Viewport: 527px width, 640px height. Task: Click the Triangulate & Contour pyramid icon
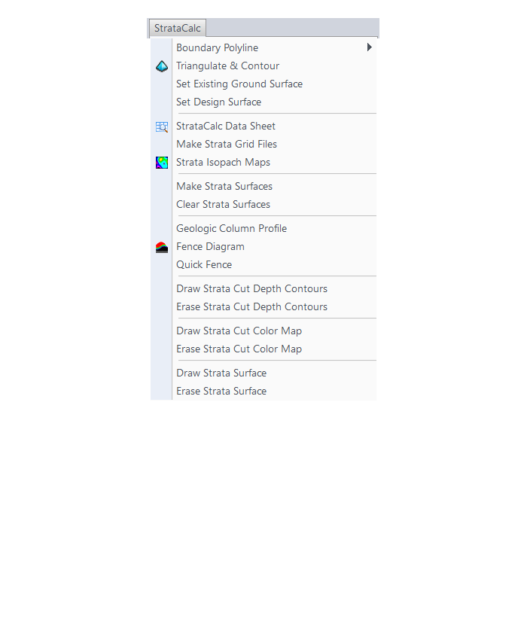(162, 66)
